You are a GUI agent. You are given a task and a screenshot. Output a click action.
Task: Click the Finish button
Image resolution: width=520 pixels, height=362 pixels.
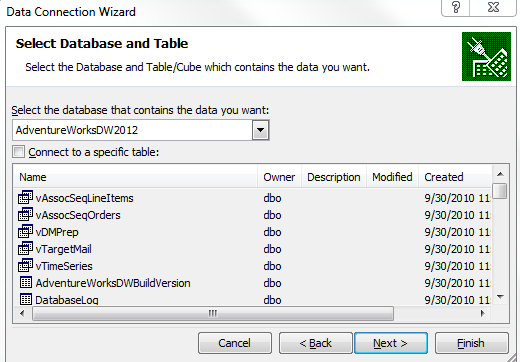pos(472,343)
